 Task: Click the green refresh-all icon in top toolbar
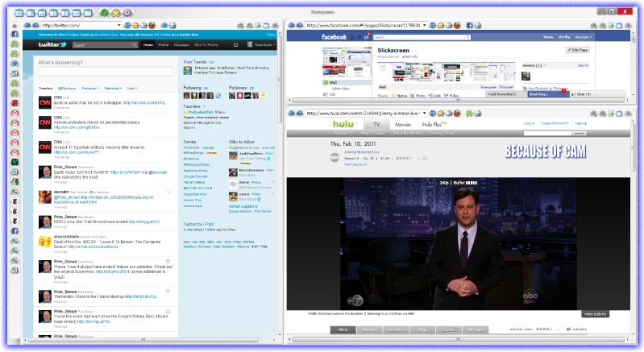(104, 13)
